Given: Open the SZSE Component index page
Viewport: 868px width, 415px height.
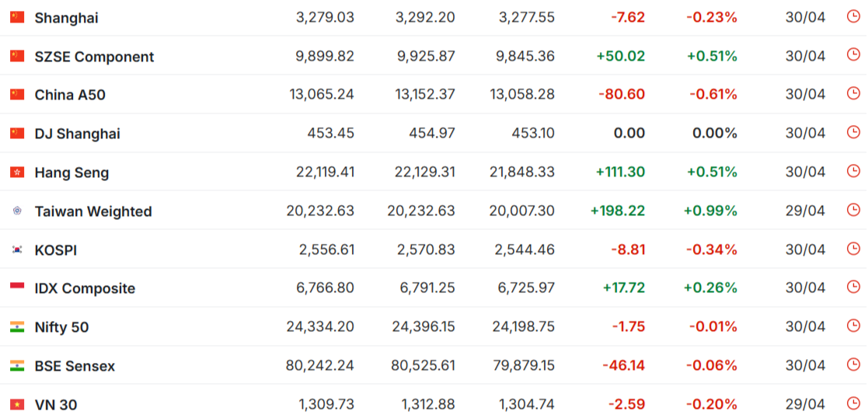Looking at the screenshot, I should point(95,57).
